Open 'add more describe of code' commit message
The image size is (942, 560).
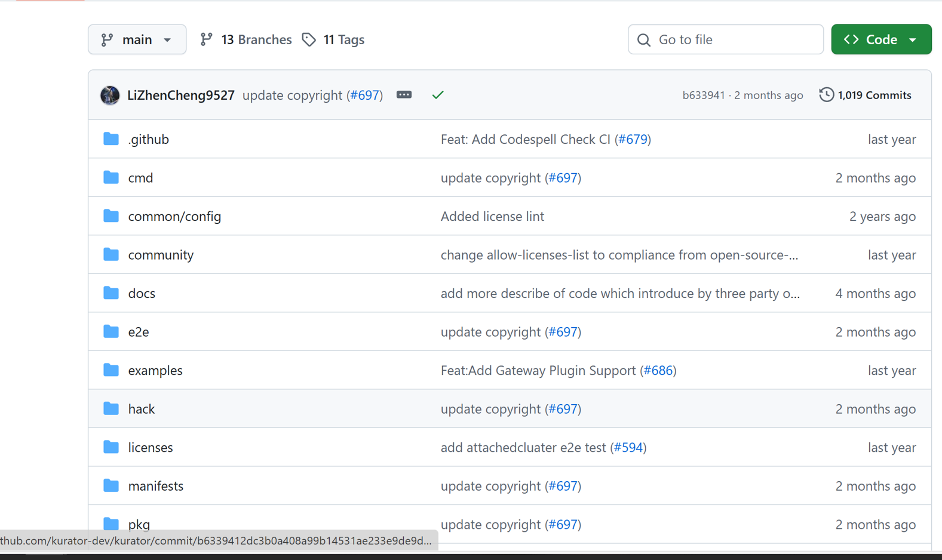pyautogui.click(x=620, y=293)
